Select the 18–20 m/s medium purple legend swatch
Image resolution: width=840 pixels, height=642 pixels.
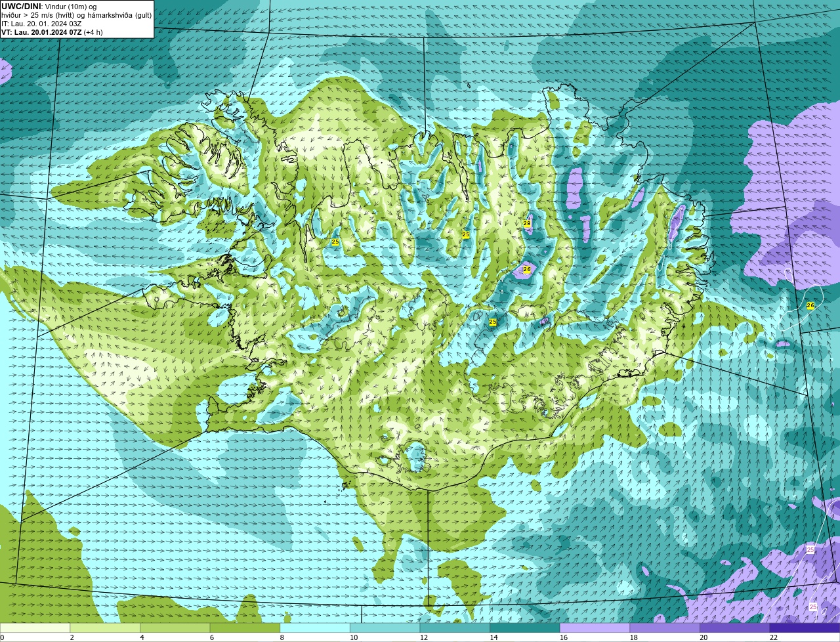pos(665,628)
